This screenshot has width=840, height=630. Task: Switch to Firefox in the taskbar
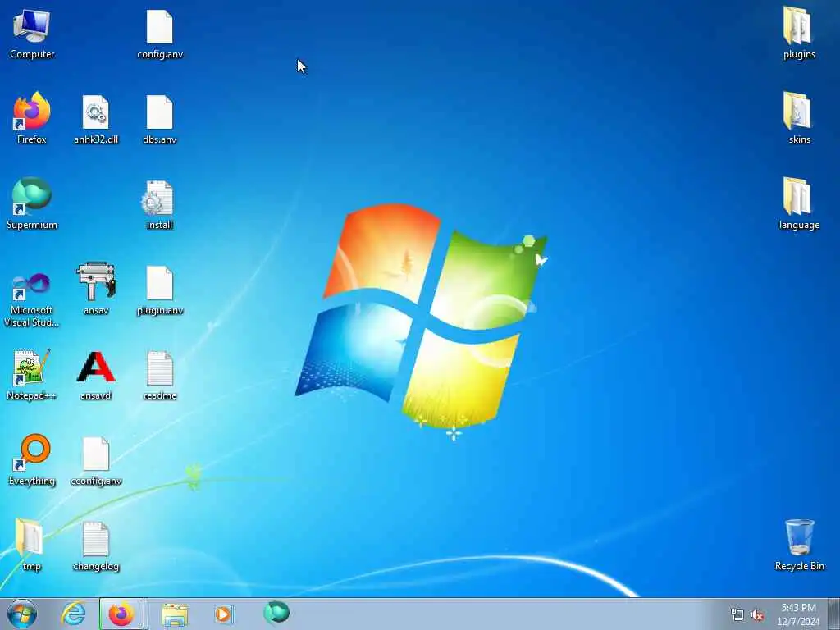click(x=121, y=614)
